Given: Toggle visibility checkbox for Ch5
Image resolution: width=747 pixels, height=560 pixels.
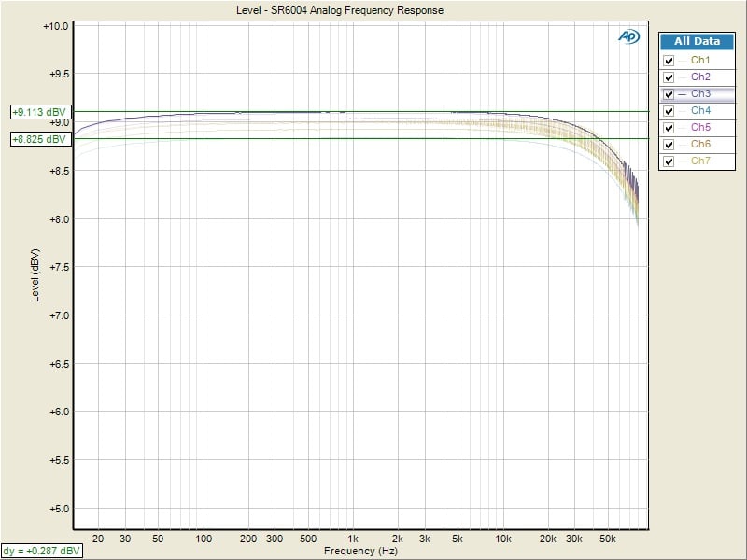Looking at the screenshot, I should click(669, 128).
